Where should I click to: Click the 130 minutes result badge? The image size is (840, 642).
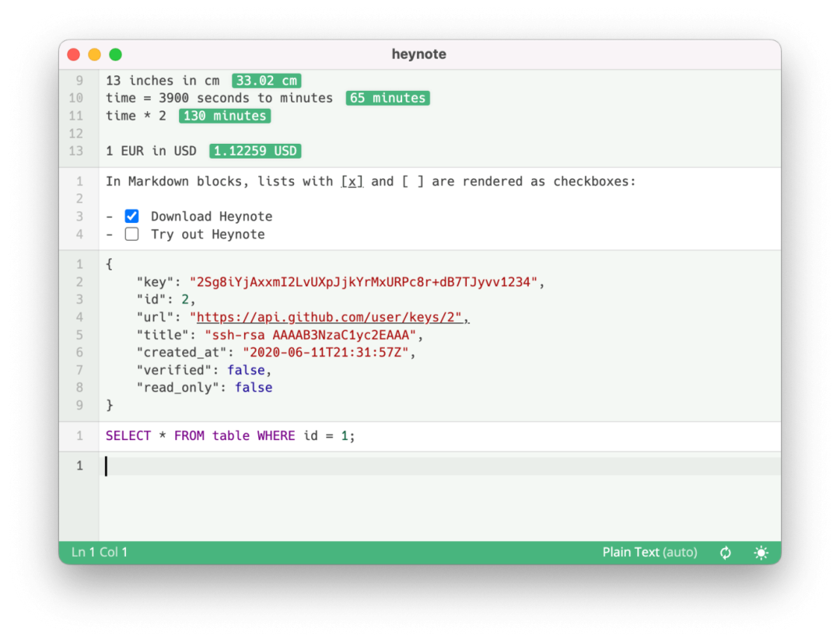point(225,116)
